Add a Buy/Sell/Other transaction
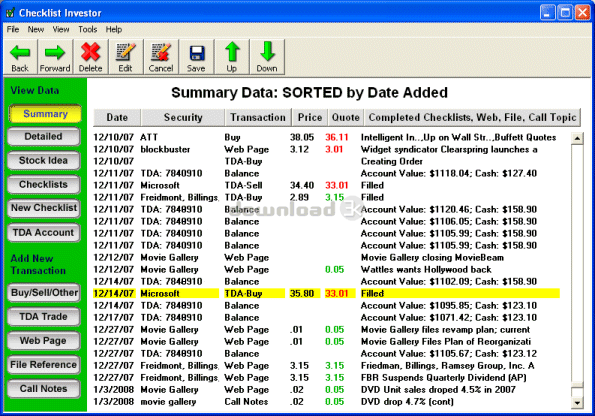The height and width of the screenshot is (416, 595). coord(44,293)
